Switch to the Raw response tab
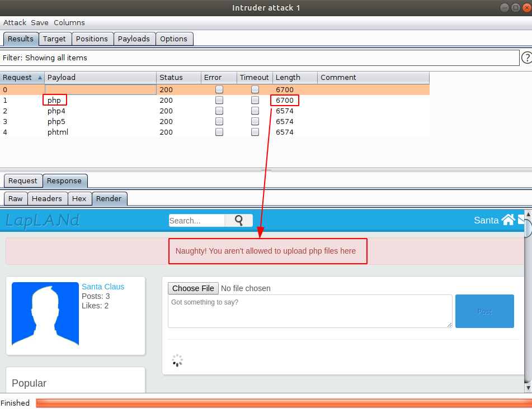The width and height of the screenshot is (532, 409). 16,198
